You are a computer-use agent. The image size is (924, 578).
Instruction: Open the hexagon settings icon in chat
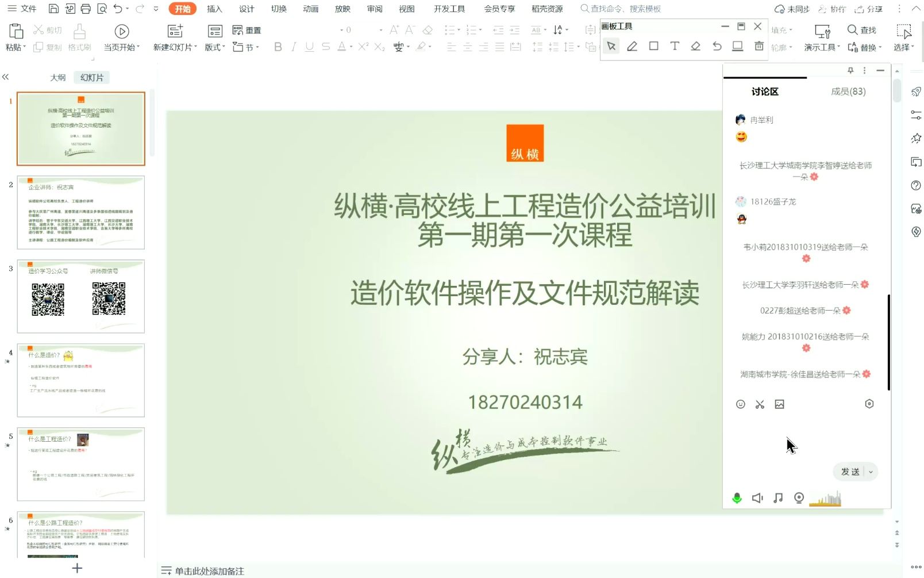[x=869, y=404]
